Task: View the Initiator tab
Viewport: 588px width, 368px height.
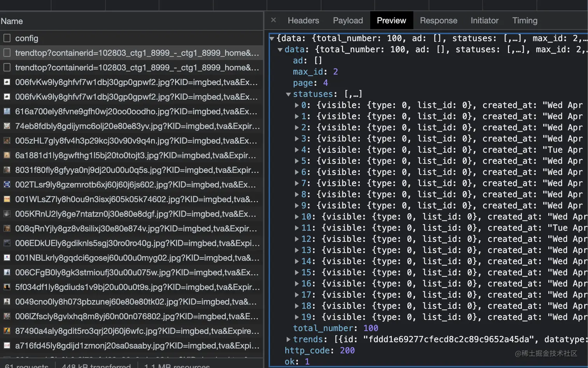Action: coord(485,21)
